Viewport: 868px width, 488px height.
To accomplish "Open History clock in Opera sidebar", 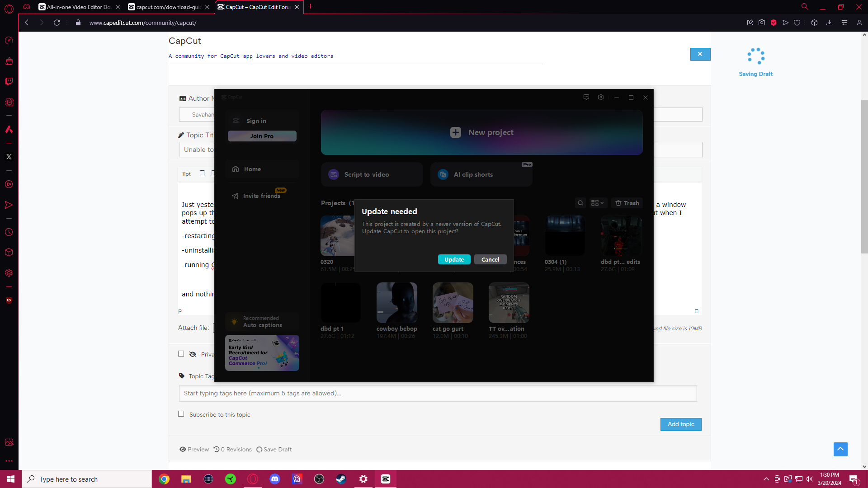I will [9, 232].
